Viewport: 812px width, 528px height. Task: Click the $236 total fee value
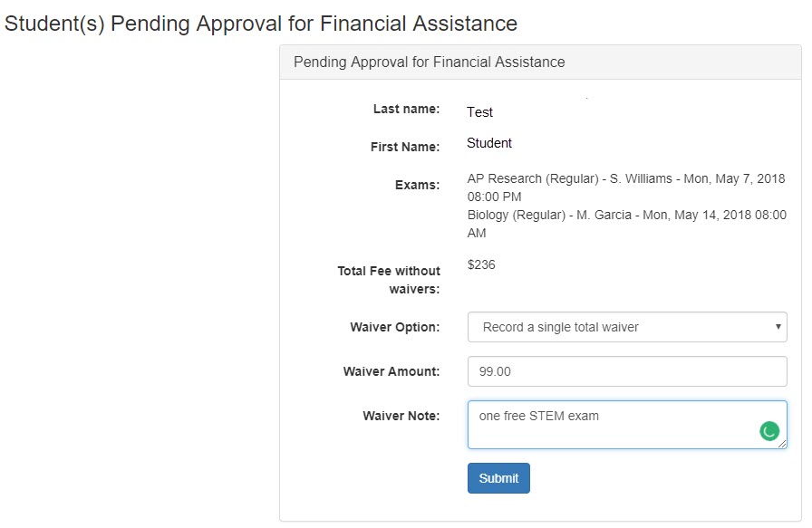click(481, 264)
